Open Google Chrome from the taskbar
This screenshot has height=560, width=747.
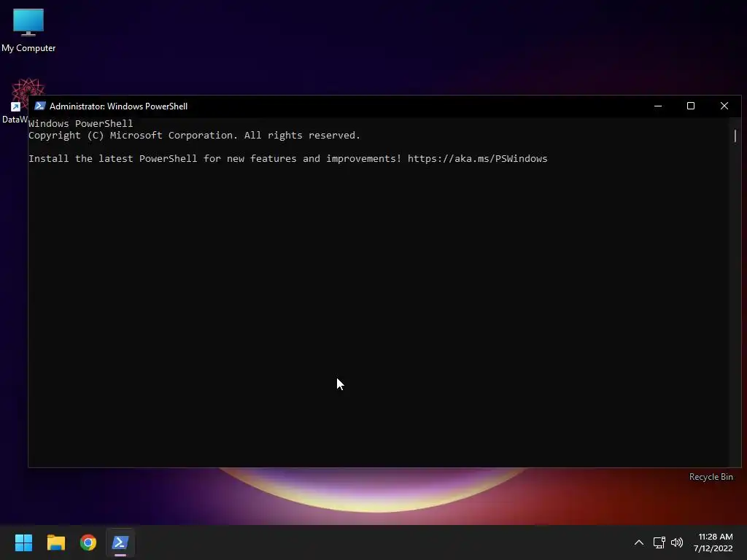[x=88, y=542]
